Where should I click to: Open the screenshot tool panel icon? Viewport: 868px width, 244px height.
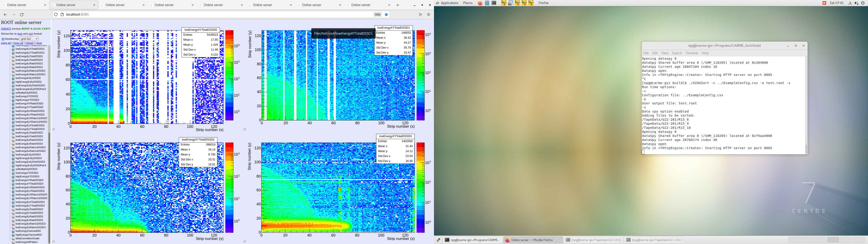(x=510, y=3)
